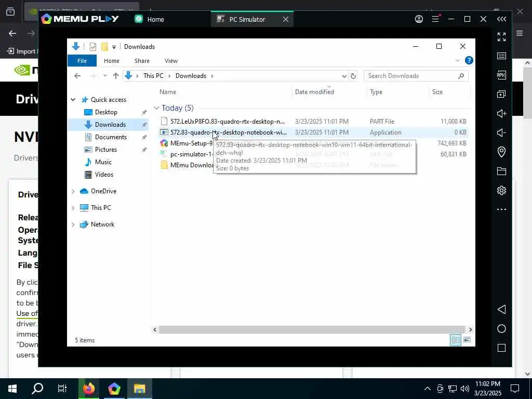Expand the OneDrive tree node

coord(73,191)
